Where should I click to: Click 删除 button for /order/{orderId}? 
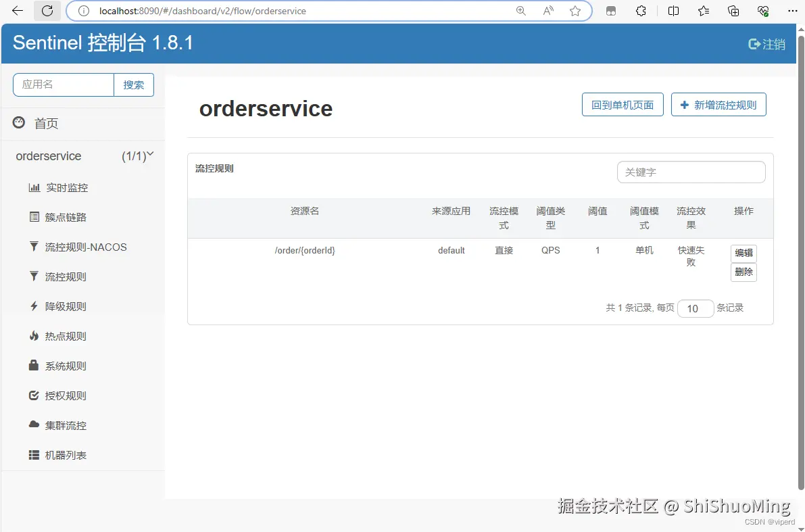[x=743, y=272]
